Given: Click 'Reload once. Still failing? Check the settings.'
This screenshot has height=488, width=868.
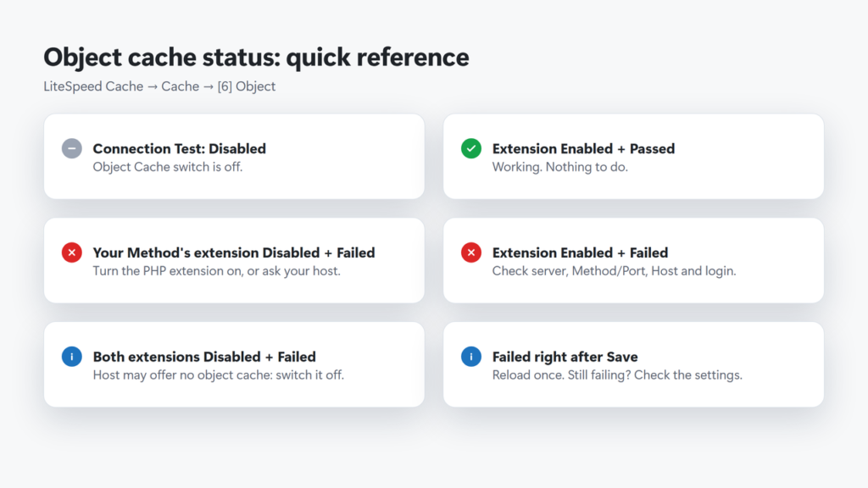Looking at the screenshot, I should [617, 375].
